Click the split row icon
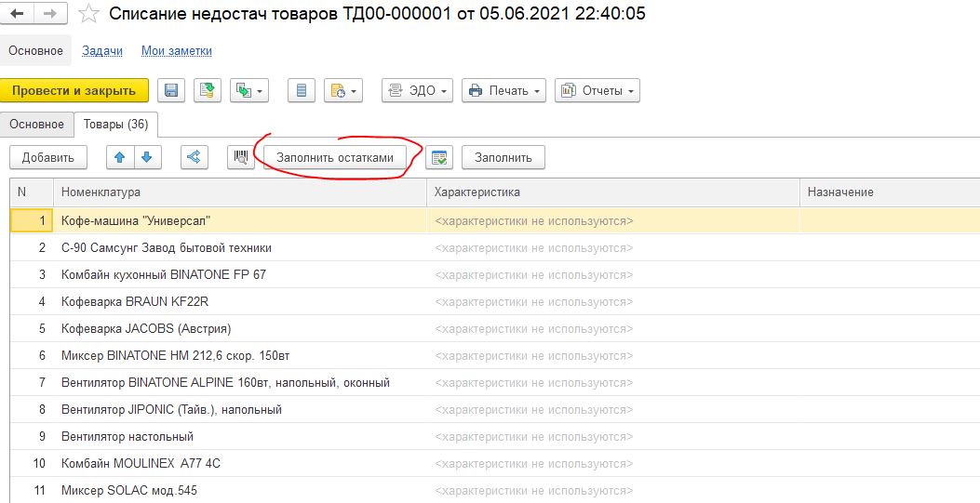The image size is (980, 503). pos(195,157)
